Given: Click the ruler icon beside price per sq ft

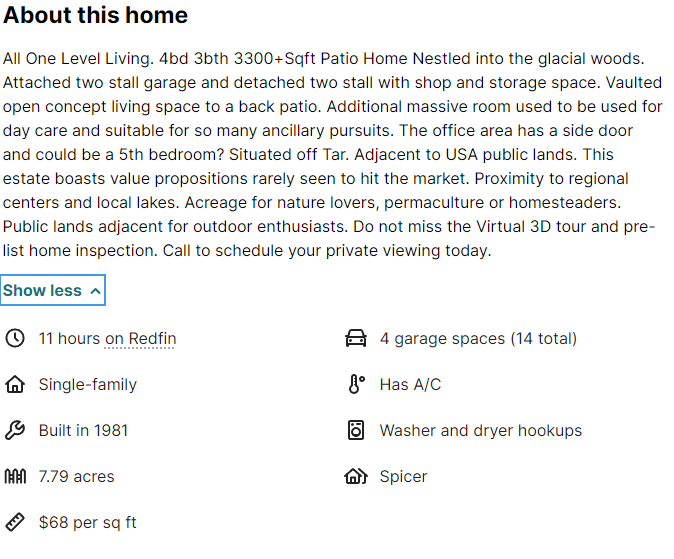Looking at the screenshot, I should point(15,522).
